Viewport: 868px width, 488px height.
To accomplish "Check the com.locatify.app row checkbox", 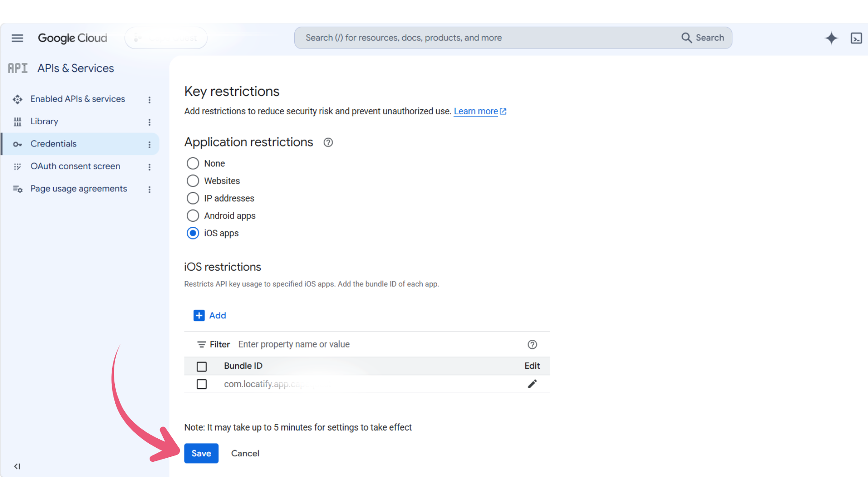I will tap(202, 384).
